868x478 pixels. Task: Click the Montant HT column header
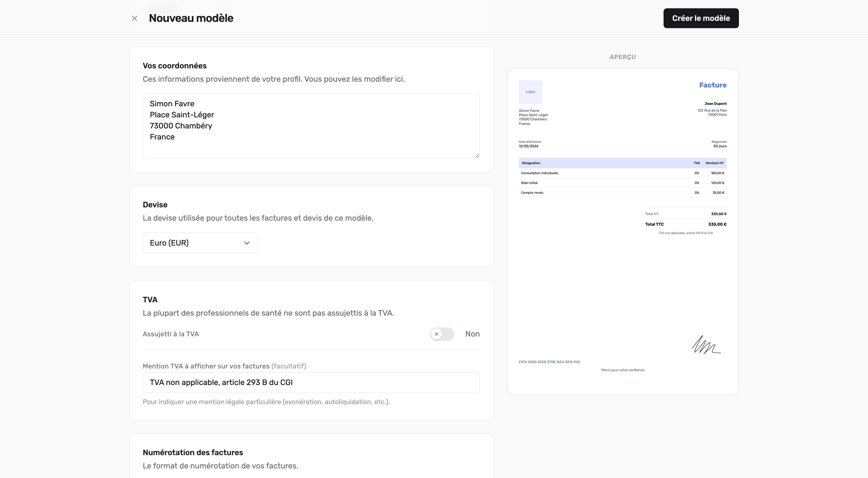tap(714, 163)
